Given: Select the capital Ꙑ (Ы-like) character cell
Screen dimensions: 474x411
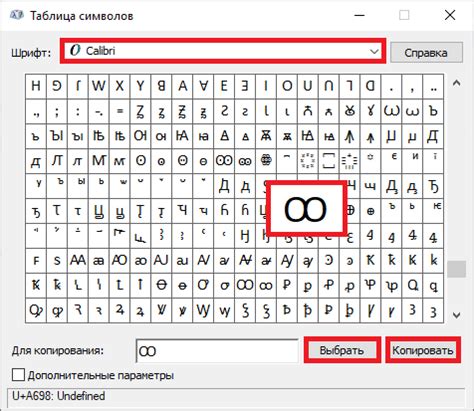Looking at the screenshot, I should click(x=57, y=136).
